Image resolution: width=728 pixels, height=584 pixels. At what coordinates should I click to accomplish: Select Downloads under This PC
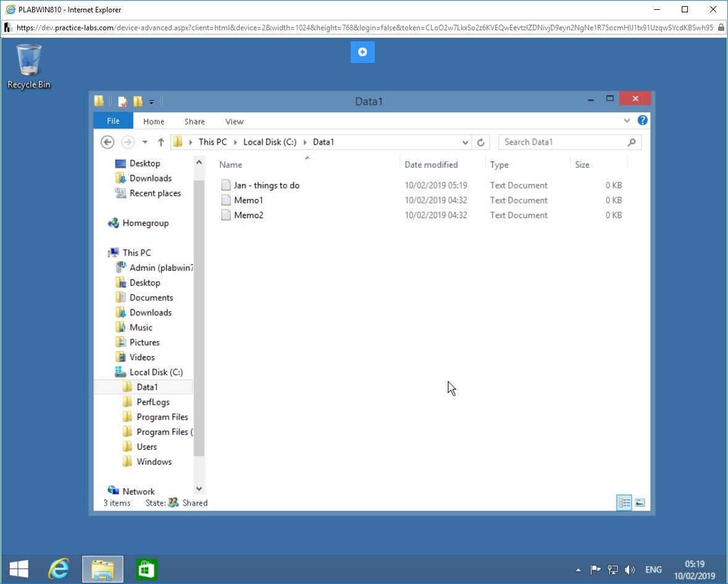pos(151,312)
